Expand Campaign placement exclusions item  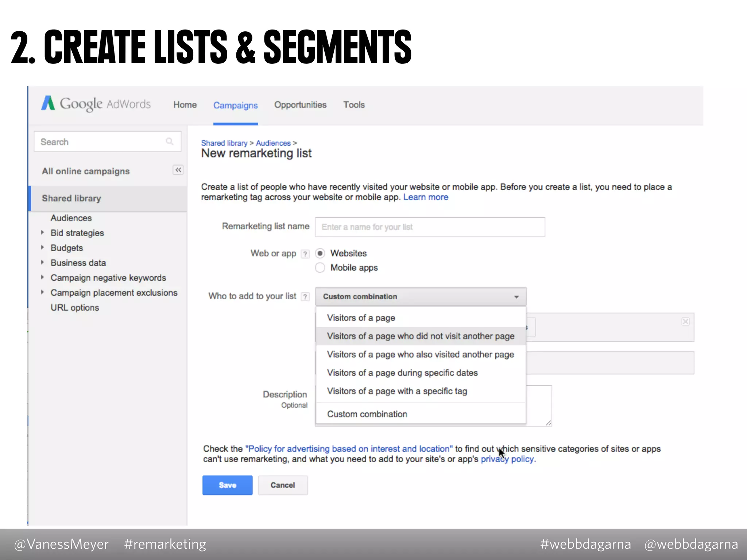tap(42, 292)
